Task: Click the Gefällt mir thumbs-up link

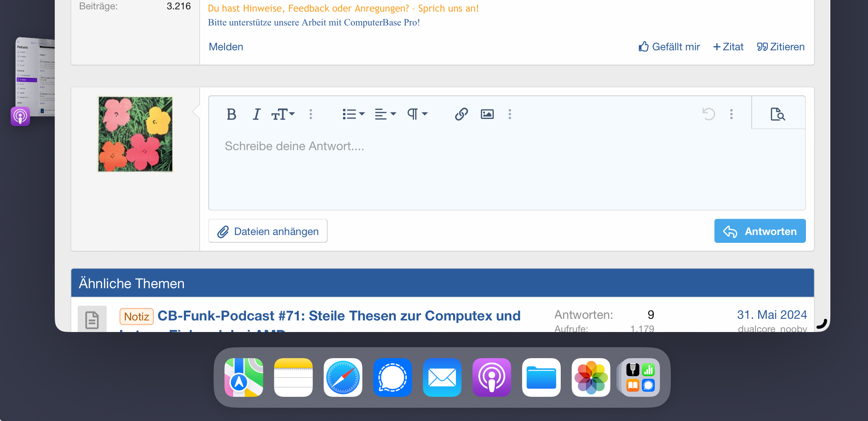Action: [x=669, y=47]
